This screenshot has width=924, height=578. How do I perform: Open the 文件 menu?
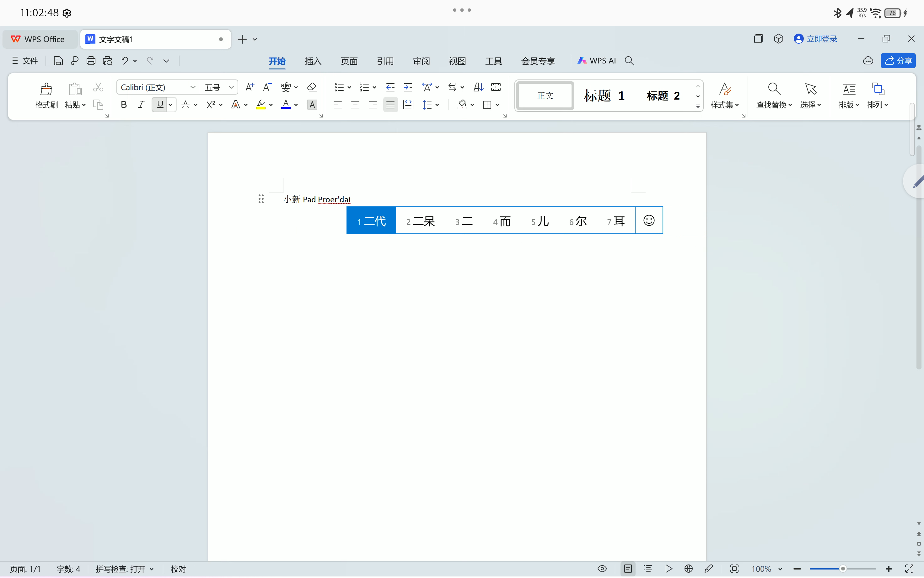click(x=25, y=61)
